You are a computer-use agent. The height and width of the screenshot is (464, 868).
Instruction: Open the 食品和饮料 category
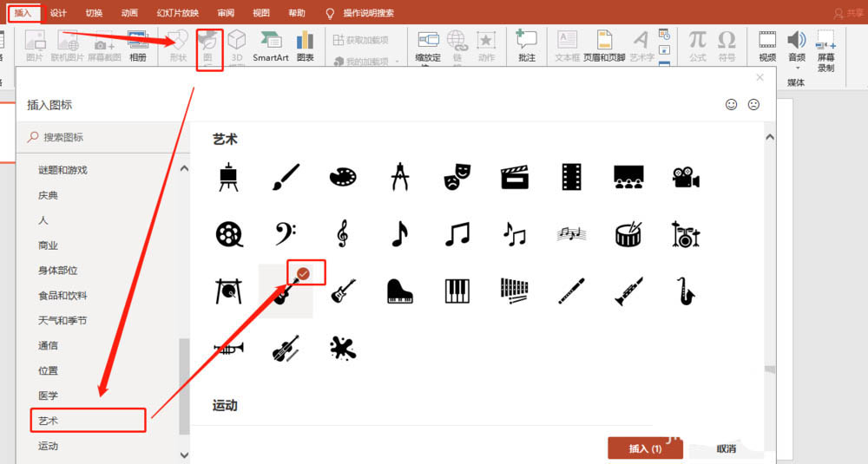(x=62, y=296)
